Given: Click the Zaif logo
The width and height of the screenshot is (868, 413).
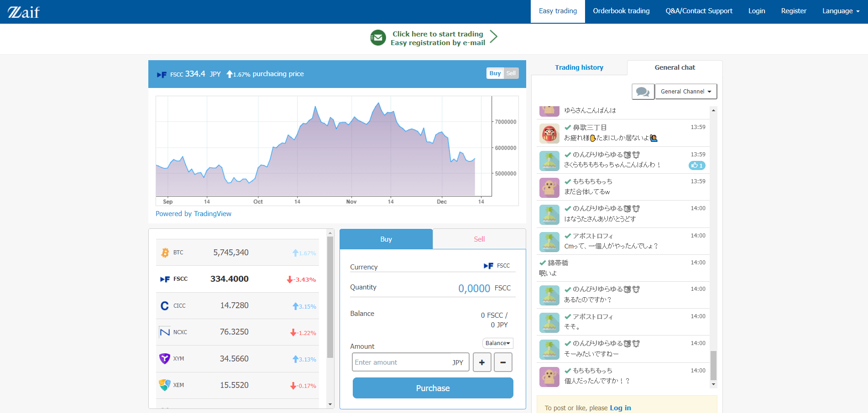Looking at the screenshot, I should (24, 12).
